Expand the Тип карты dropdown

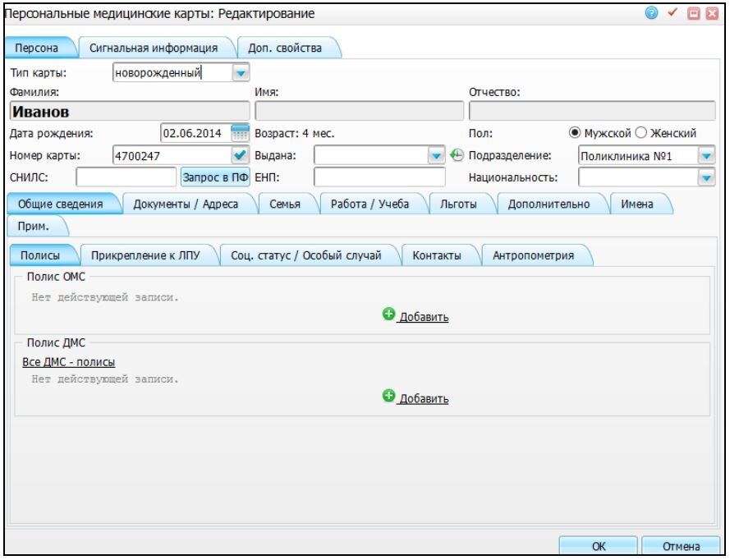click(x=241, y=73)
